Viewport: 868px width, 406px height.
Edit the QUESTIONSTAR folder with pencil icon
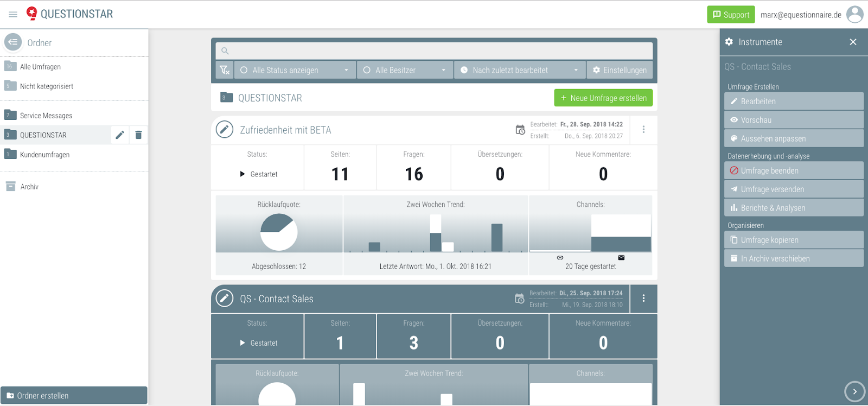[120, 135]
